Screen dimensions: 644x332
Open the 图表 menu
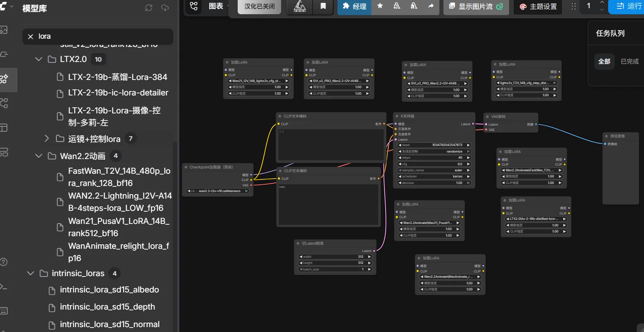click(216, 6)
